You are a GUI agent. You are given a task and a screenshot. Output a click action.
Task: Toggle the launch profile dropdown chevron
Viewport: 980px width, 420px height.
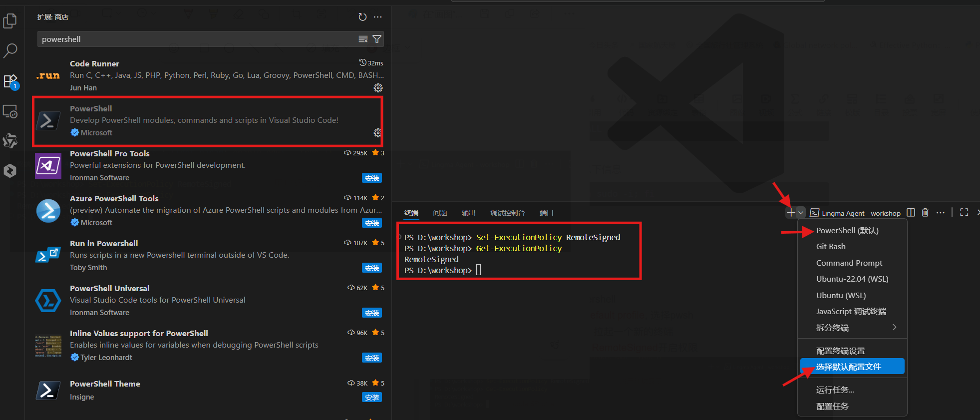click(x=801, y=213)
